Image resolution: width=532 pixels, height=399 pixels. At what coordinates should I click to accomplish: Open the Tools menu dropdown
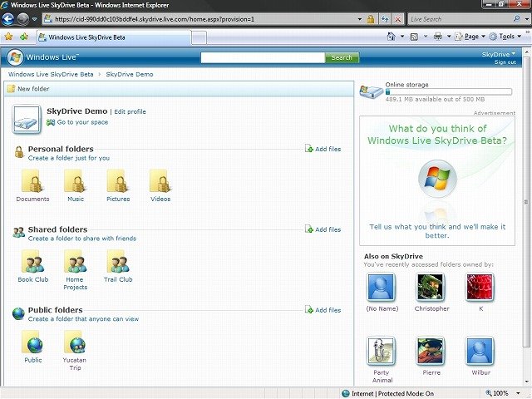505,37
